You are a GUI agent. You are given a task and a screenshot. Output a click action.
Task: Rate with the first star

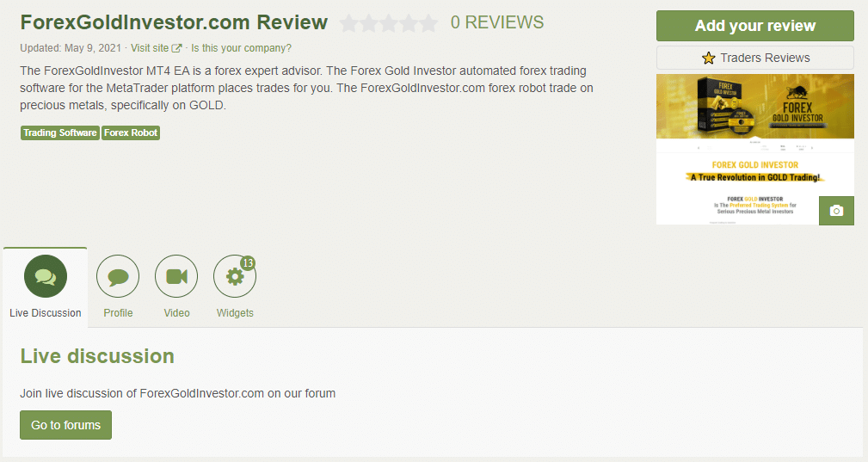(x=348, y=23)
